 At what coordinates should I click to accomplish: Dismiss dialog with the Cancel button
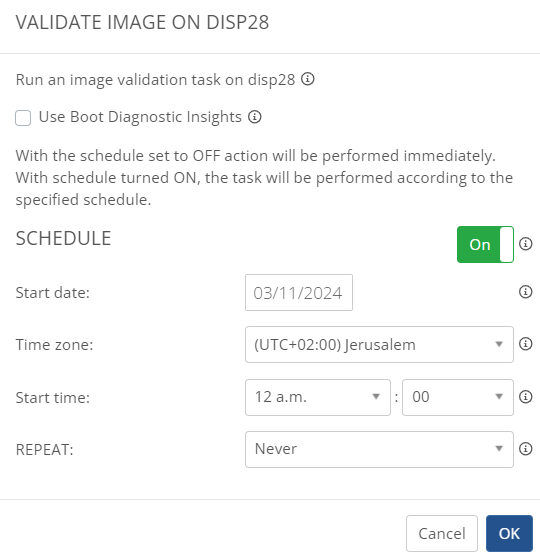point(442,533)
